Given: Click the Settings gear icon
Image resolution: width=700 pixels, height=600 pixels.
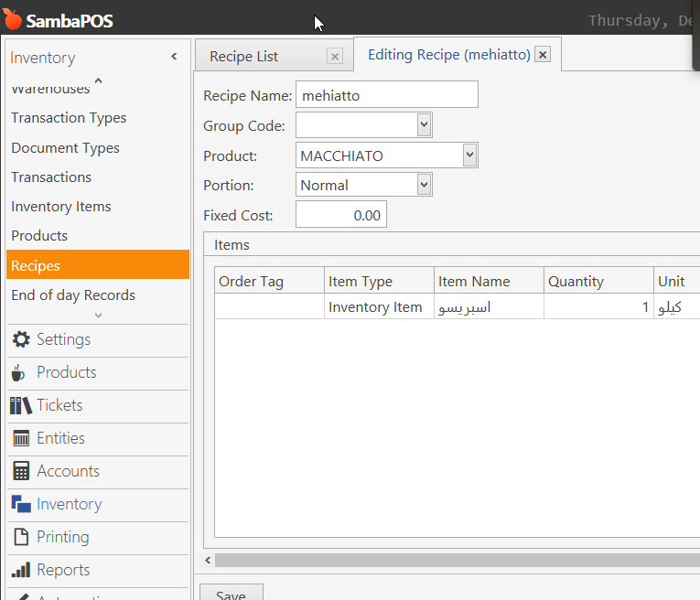Looking at the screenshot, I should coord(21,339).
